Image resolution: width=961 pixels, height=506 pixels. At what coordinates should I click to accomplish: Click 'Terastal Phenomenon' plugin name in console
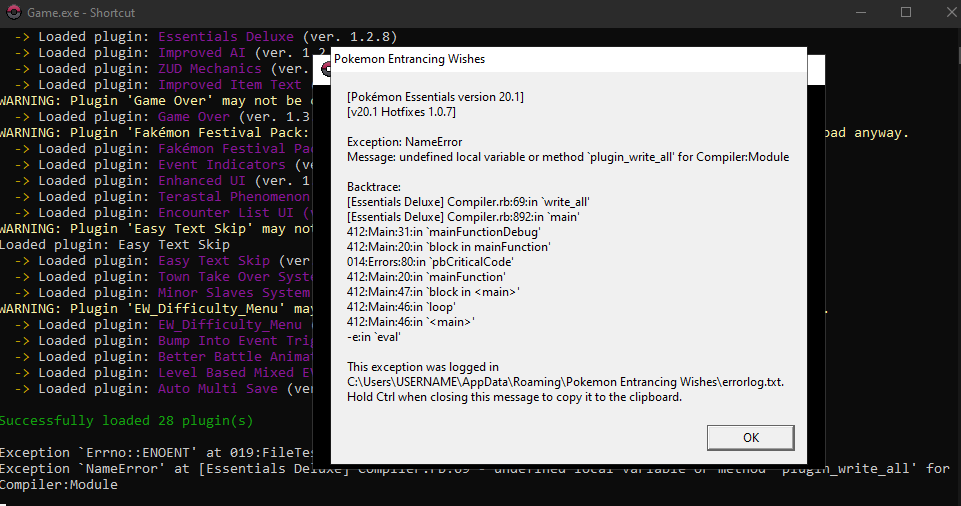tap(234, 197)
